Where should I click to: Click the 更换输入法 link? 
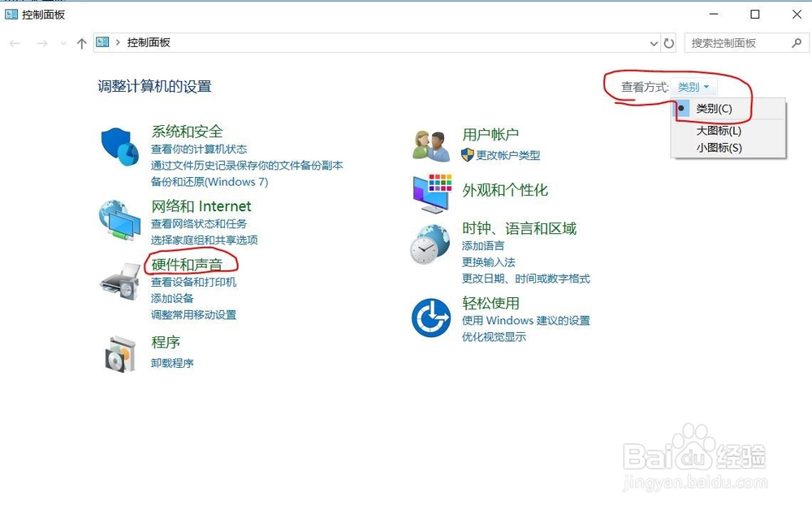pyautogui.click(x=488, y=262)
